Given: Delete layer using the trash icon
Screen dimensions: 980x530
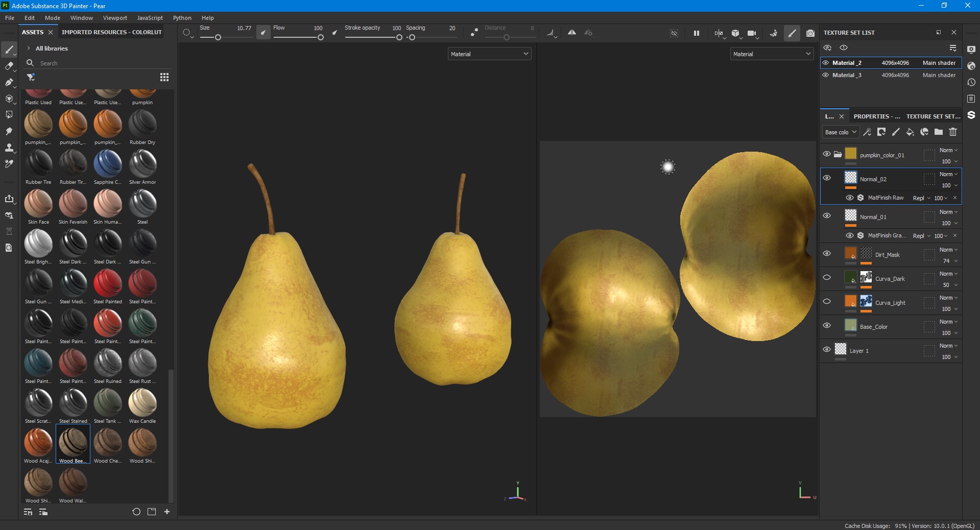Looking at the screenshot, I should (x=953, y=132).
